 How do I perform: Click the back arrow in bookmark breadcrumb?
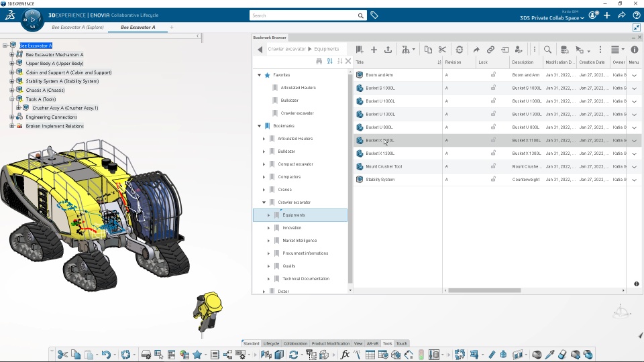point(260,50)
